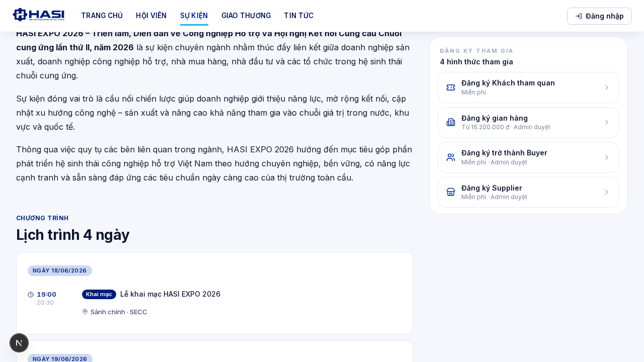The image size is (644, 362).
Task: Click the NGÀY 18/06/2026 badge
Action: (x=60, y=270)
